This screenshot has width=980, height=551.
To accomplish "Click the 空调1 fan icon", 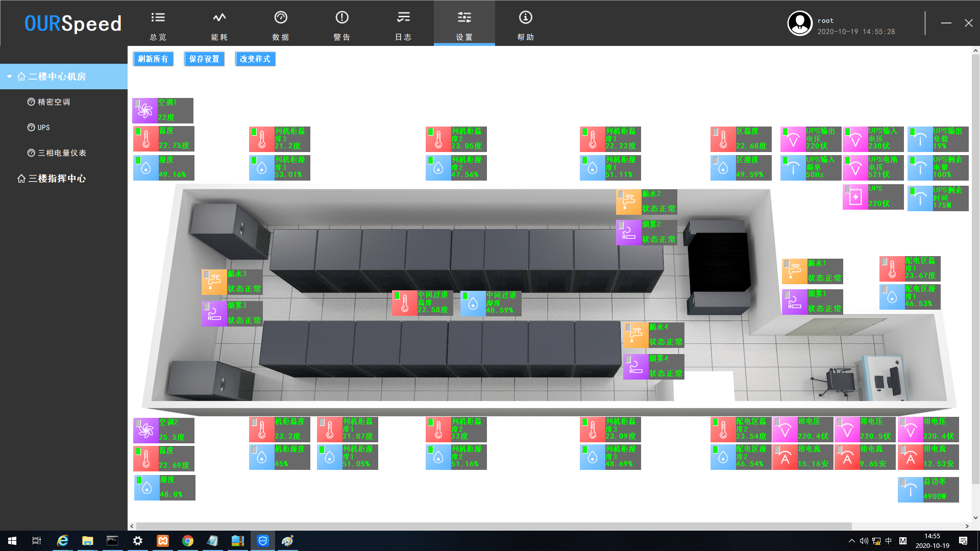I will point(145,111).
